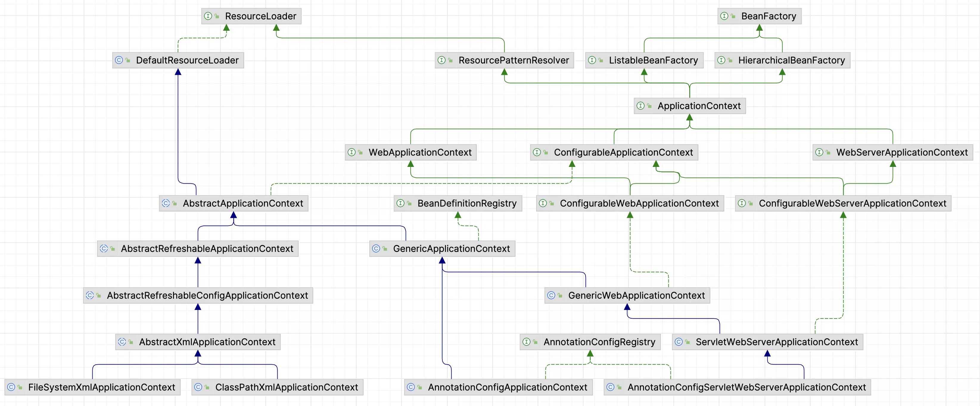Select the BeanDefinitionRegistry node

[458, 203]
